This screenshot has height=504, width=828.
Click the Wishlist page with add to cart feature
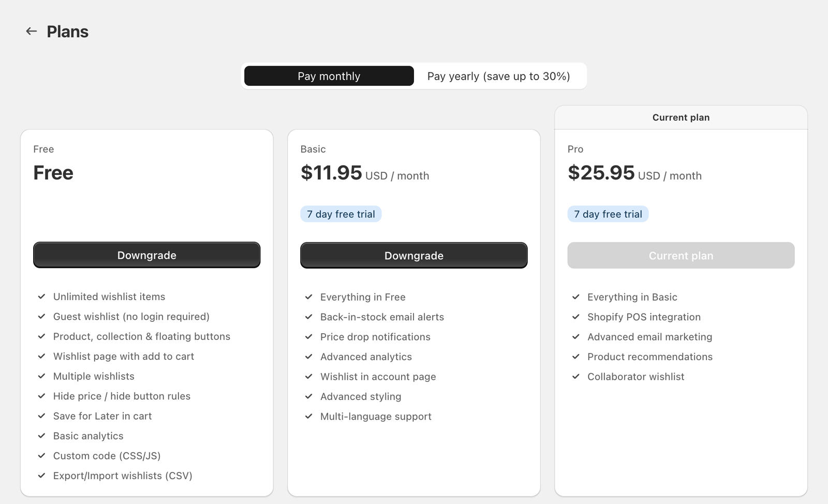[124, 357]
